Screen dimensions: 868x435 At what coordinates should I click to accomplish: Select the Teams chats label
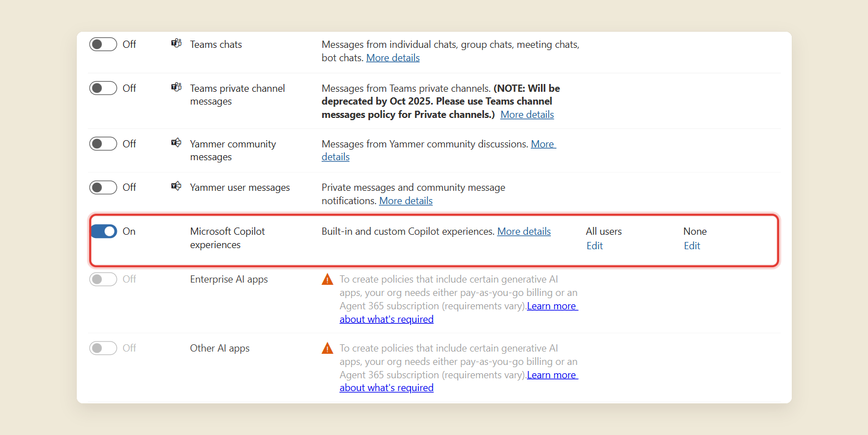pyautogui.click(x=216, y=45)
